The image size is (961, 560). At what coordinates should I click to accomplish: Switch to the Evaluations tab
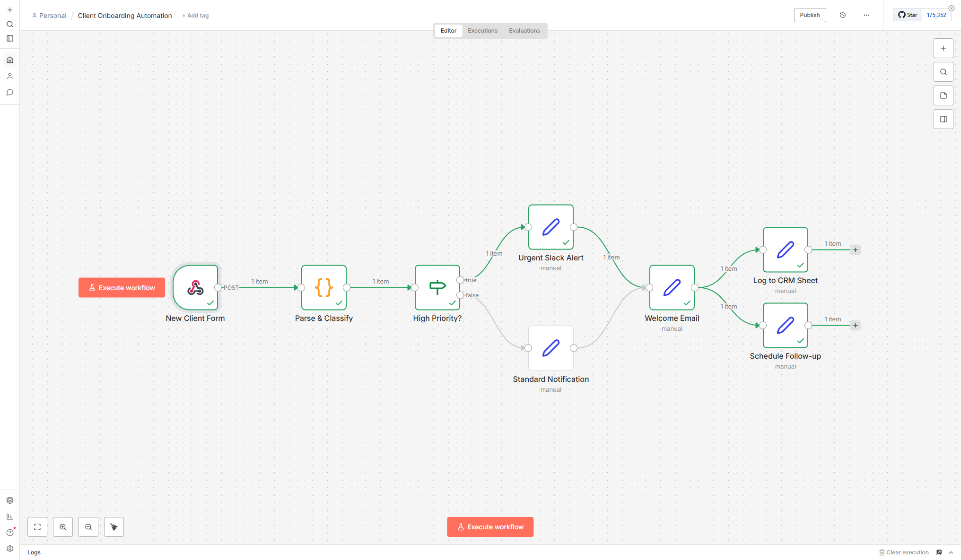click(x=524, y=30)
